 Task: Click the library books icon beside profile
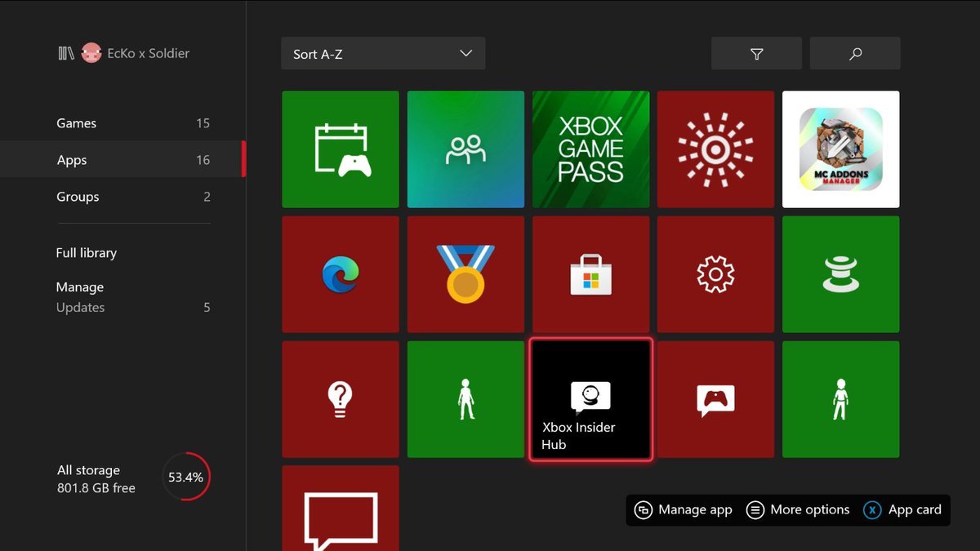[66, 53]
